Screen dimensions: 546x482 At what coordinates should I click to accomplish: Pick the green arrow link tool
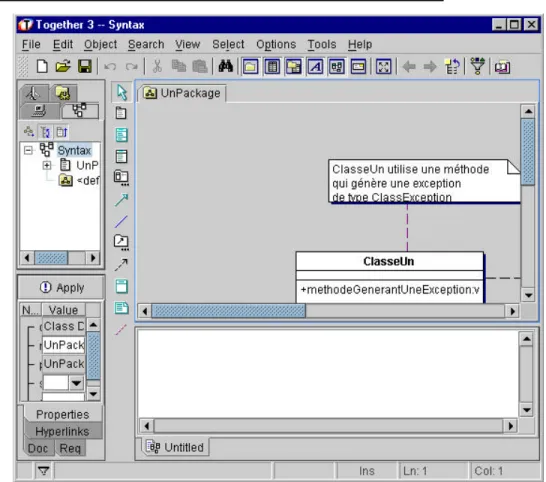[121, 200]
